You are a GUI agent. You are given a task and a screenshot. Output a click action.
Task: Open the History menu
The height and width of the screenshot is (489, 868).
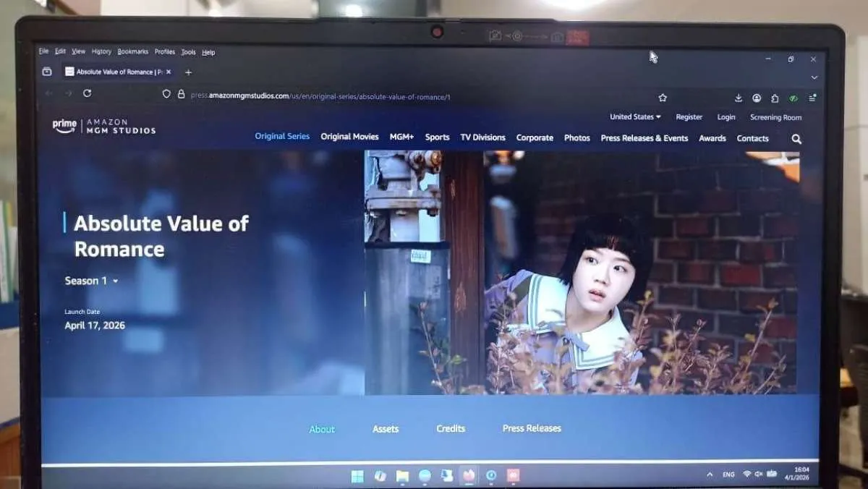pyautogui.click(x=101, y=51)
